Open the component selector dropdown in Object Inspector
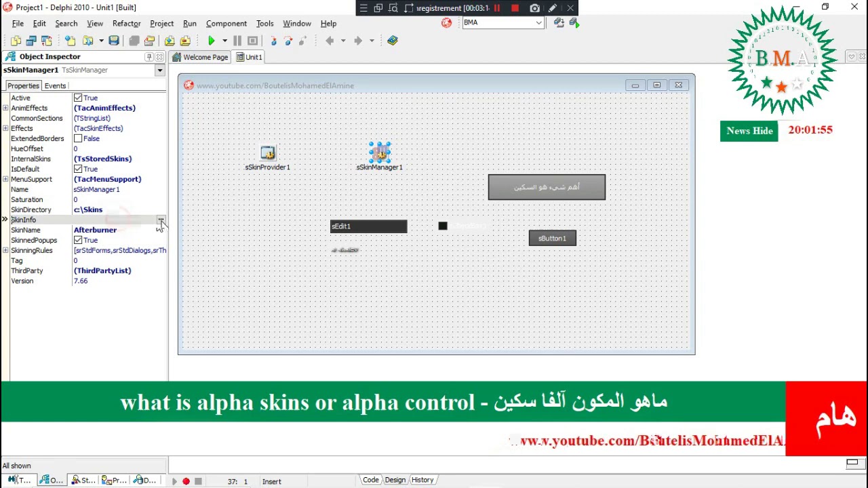This screenshot has width=868, height=488. tap(160, 70)
